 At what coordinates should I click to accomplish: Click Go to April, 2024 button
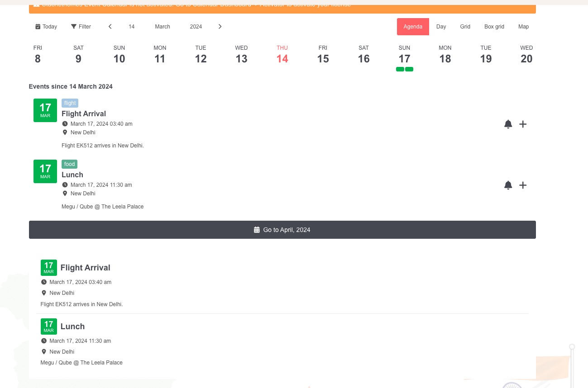282,230
